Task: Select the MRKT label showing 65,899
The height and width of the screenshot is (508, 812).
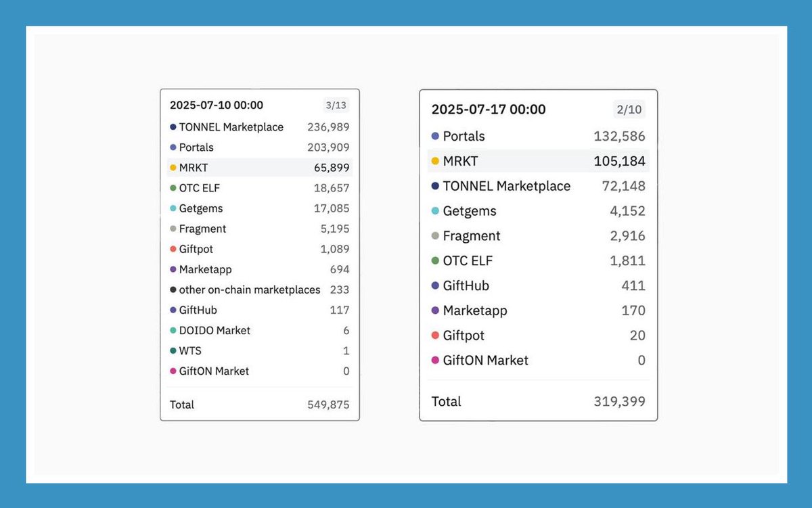Action: click(x=194, y=168)
